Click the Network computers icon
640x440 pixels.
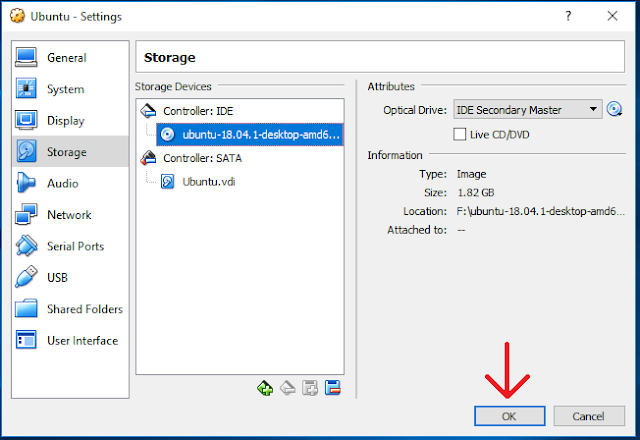click(x=26, y=214)
